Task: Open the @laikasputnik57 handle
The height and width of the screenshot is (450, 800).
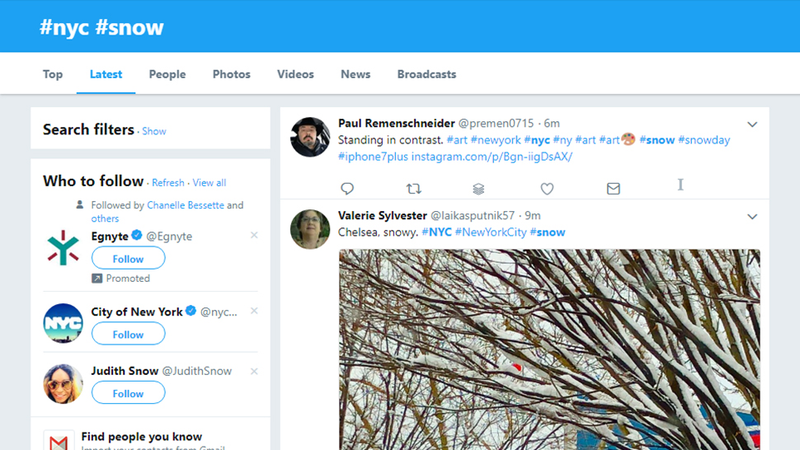Action: coord(472,215)
